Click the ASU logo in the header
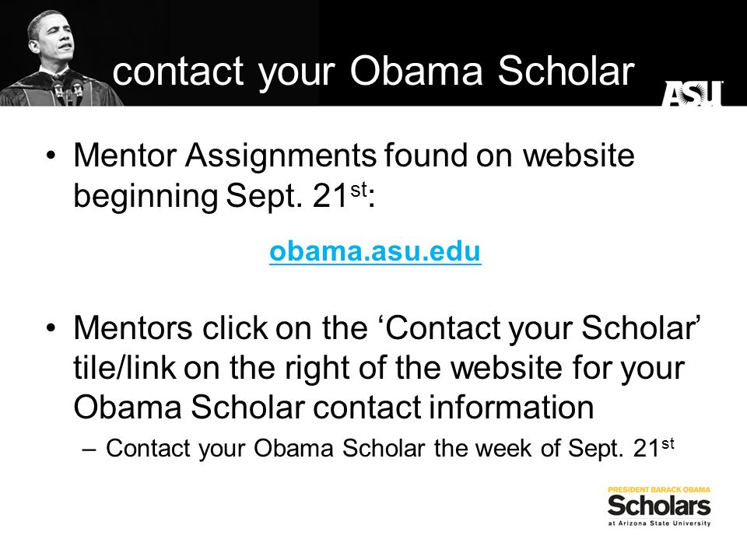The width and height of the screenshot is (747, 560). (x=693, y=93)
